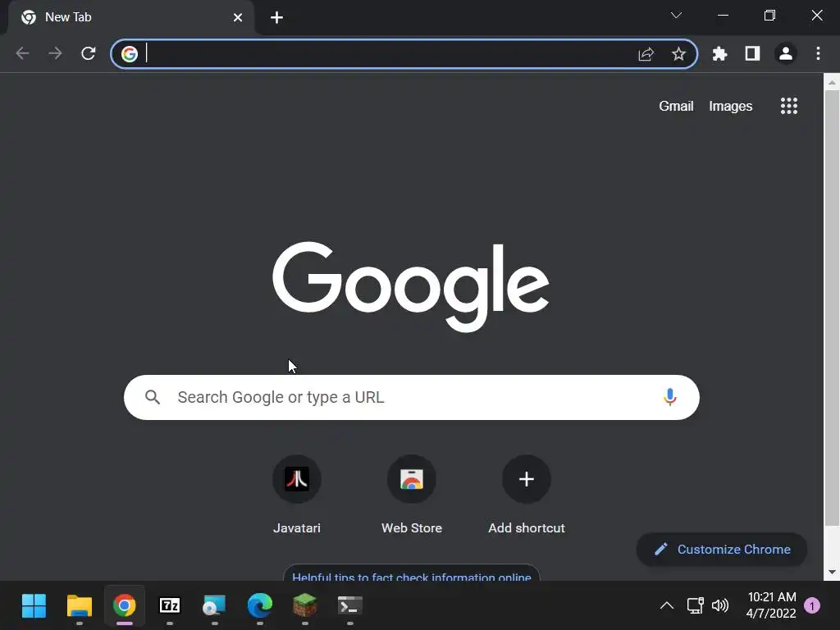Launch 7-Zip from taskbar
This screenshot has width=840, height=630.
pyautogui.click(x=170, y=606)
